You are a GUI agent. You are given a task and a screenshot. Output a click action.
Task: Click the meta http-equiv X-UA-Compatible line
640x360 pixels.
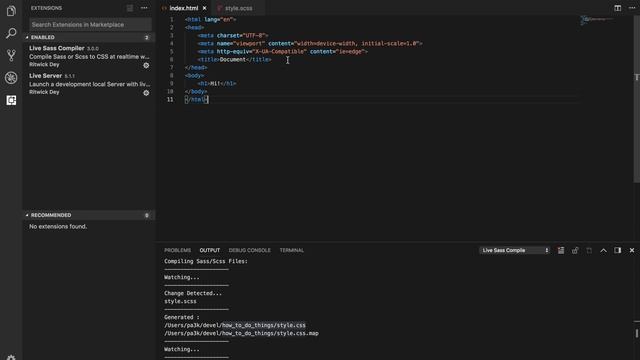coord(282,51)
